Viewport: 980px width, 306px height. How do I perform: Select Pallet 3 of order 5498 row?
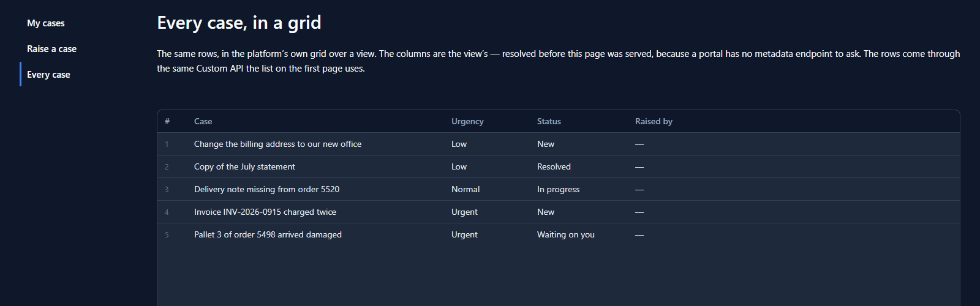(x=558, y=234)
